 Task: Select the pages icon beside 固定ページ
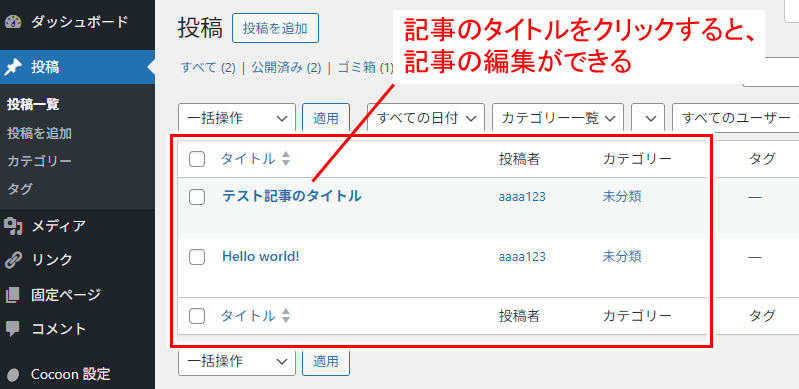coord(13,295)
